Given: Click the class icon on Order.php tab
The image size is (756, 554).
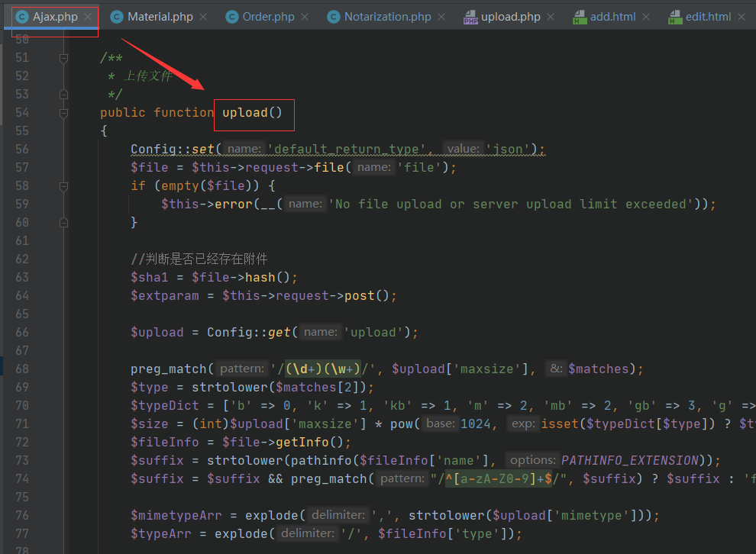Looking at the screenshot, I should pyautogui.click(x=232, y=17).
